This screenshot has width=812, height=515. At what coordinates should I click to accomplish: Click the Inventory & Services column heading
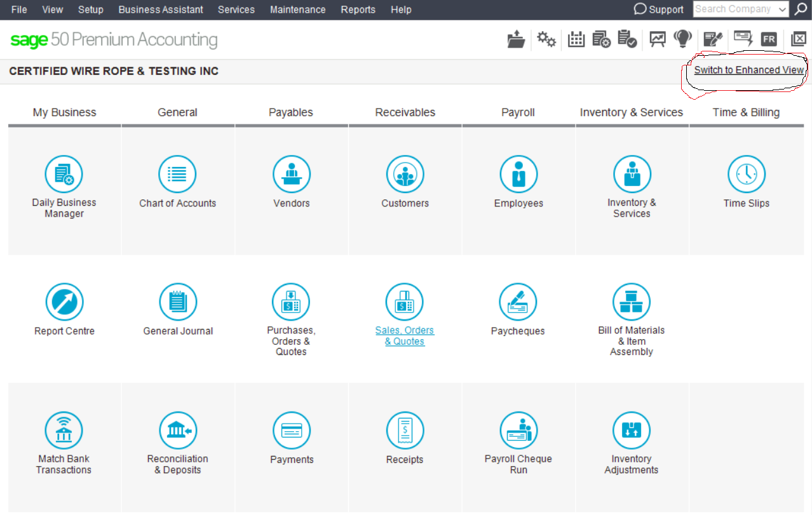click(x=632, y=112)
